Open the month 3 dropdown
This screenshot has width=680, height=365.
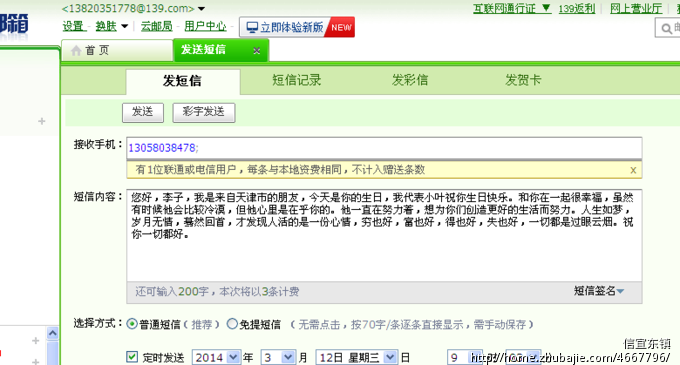click(278, 357)
